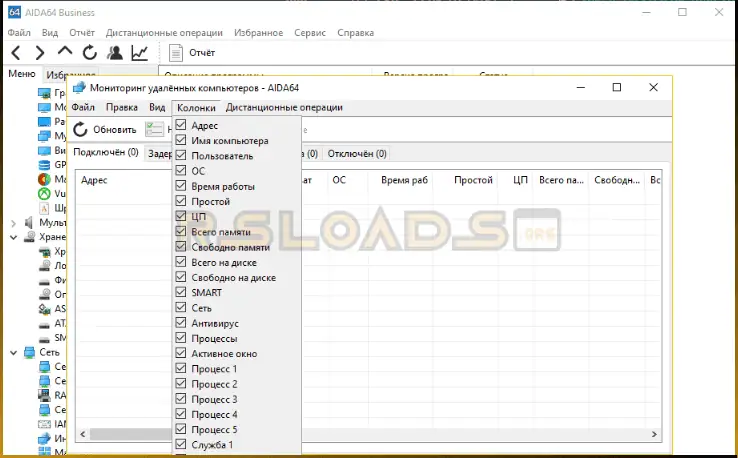
Task: Expand the Мультимедиа tree node
Action: point(13,222)
